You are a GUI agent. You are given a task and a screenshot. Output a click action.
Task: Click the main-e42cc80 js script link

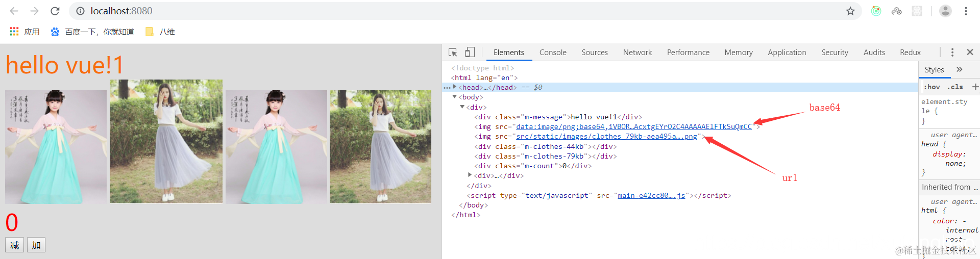click(x=651, y=195)
